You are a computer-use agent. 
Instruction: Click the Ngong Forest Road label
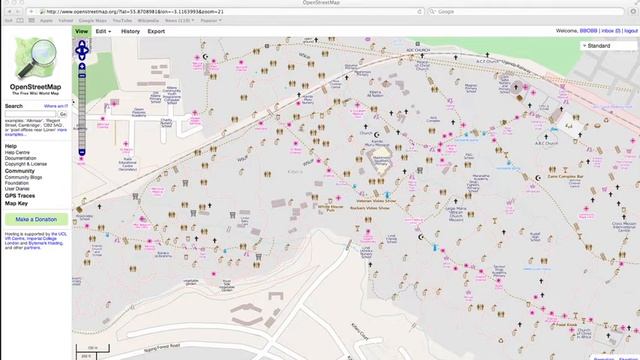(162, 348)
